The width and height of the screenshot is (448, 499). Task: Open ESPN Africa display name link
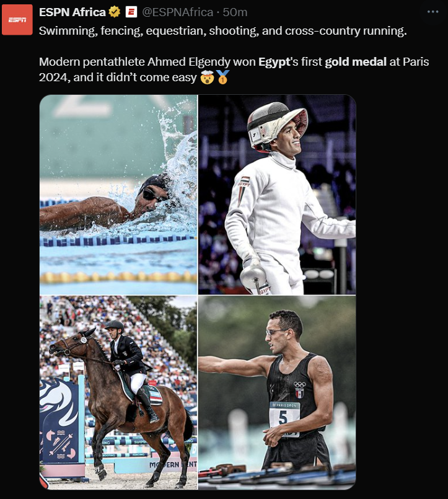click(x=72, y=12)
